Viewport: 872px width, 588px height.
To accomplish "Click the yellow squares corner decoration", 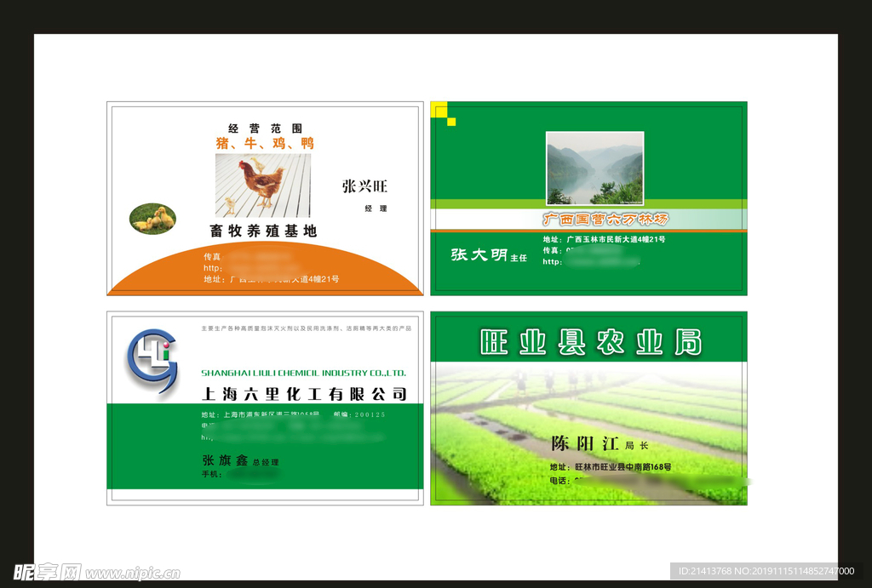I will click(442, 112).
